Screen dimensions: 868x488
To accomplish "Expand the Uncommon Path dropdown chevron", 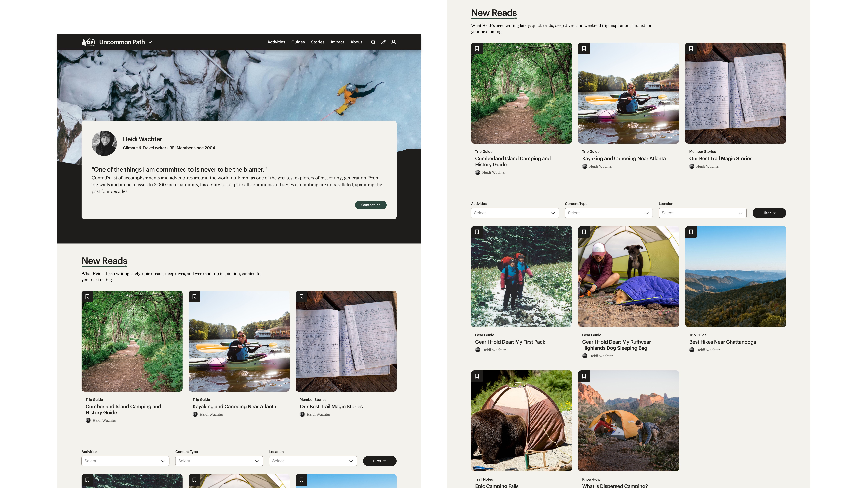I will tap(150, 42).
